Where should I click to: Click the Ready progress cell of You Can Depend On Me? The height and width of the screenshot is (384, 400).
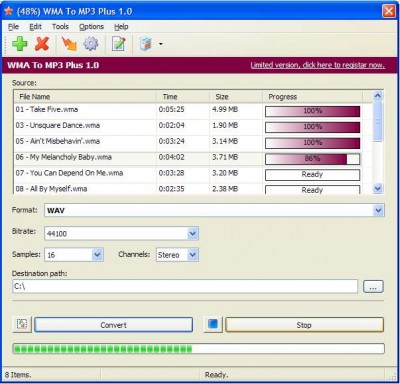click(312, 175)
